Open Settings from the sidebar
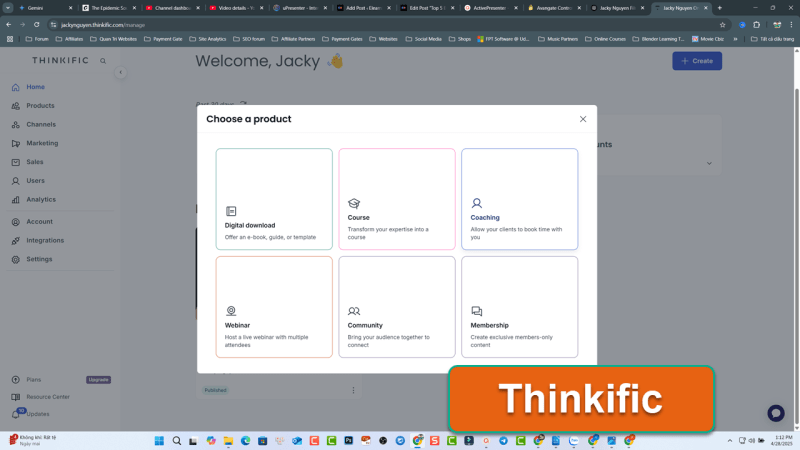The height and width of the screenshot is (450, 800). click(x=39, y=259)
